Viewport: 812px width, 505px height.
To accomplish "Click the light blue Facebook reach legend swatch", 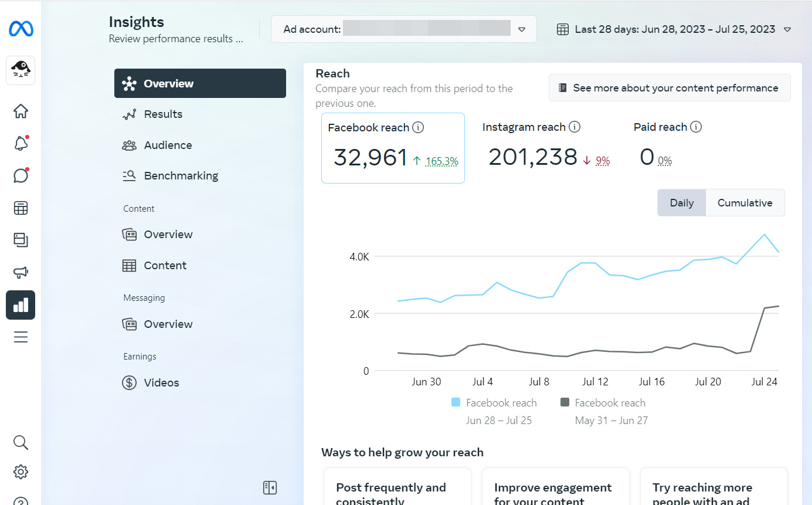I will point(456,402).
